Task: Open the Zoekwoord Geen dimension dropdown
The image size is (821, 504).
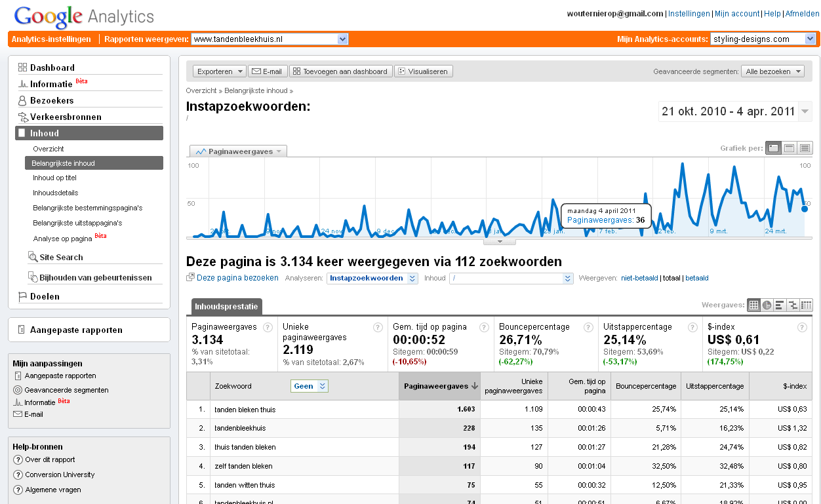Action: tap(310, 386)
